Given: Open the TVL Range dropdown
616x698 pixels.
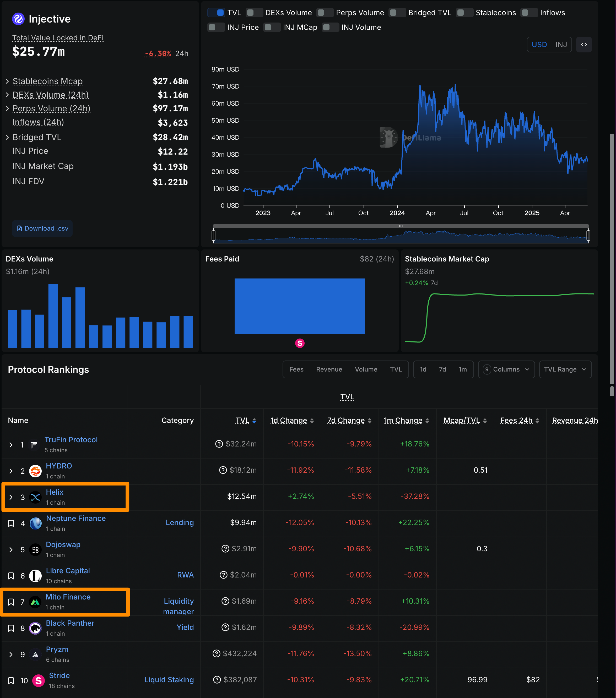Looking at the screenshot, I should point(565,369).
